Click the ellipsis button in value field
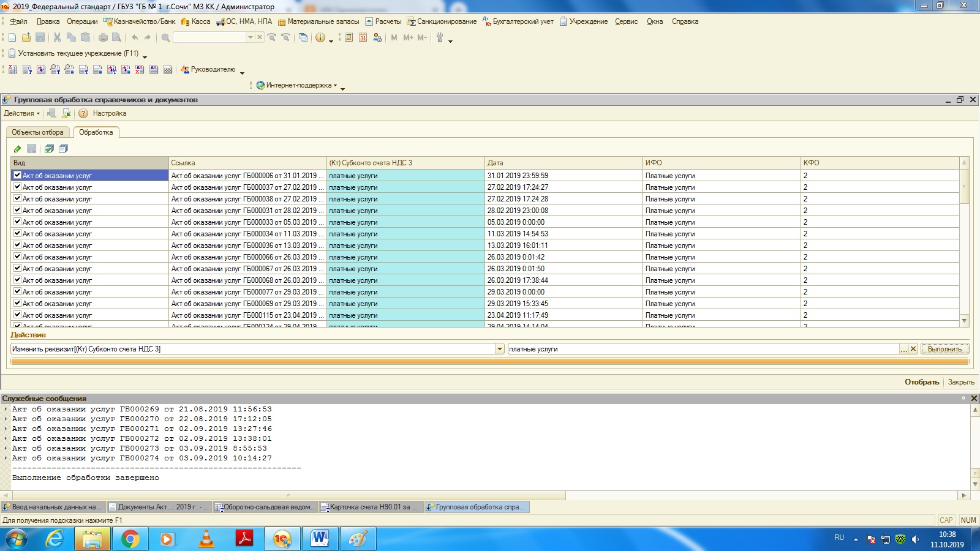The image size is (980, 551). 903,349
